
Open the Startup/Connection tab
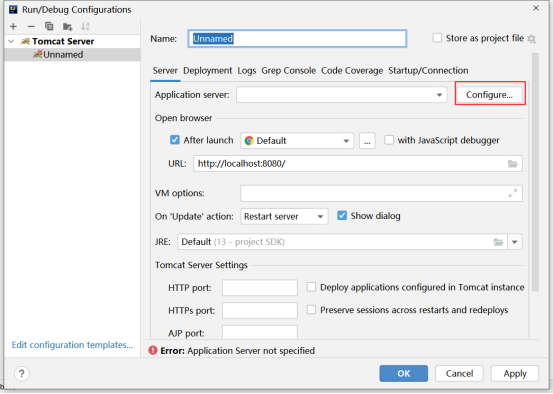tap(428, 71)
